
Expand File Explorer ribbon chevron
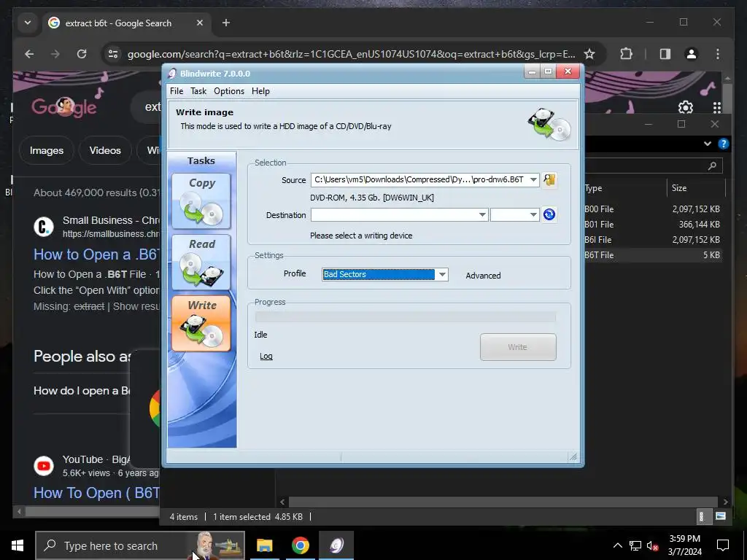click(708, 144)
